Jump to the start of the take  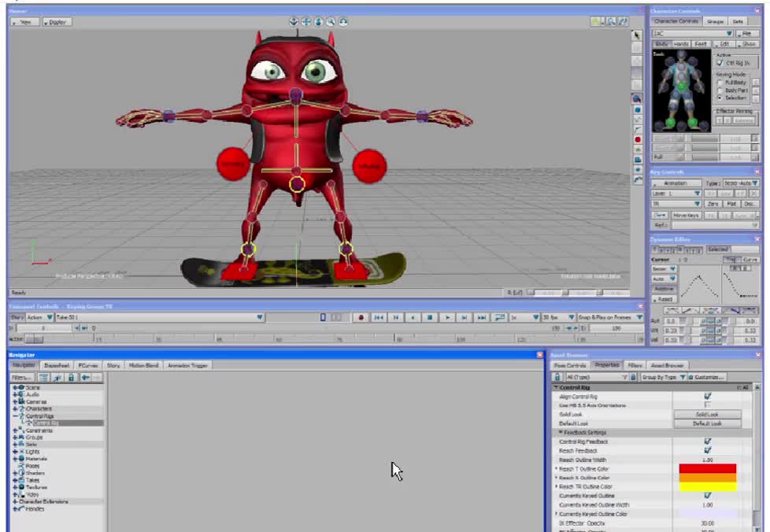click(x=379, y=318)
